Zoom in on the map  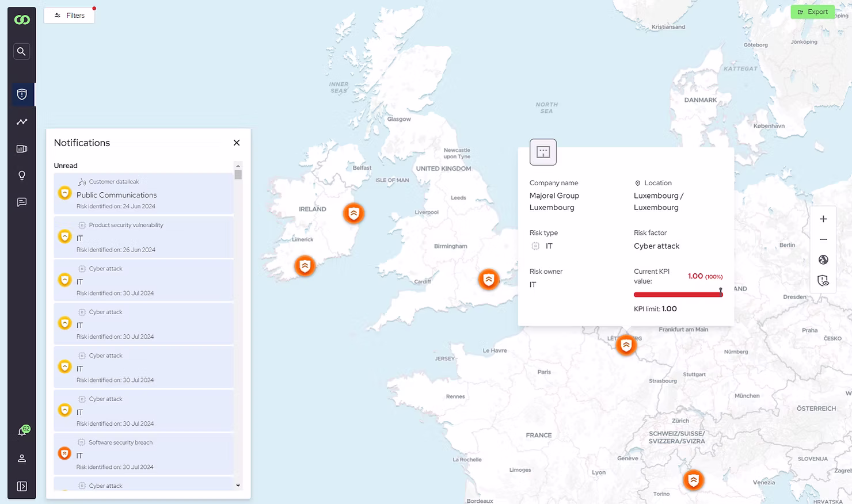click(x=823, y=219)
